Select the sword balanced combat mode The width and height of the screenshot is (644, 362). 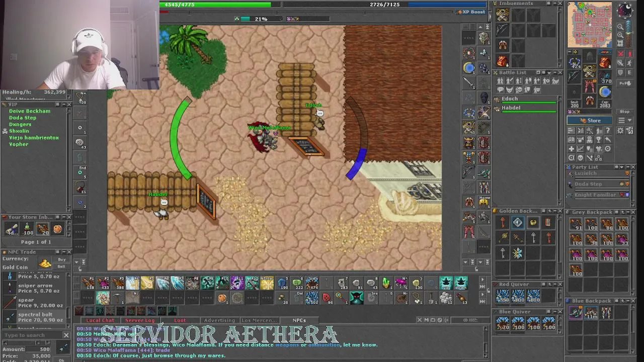621,63
